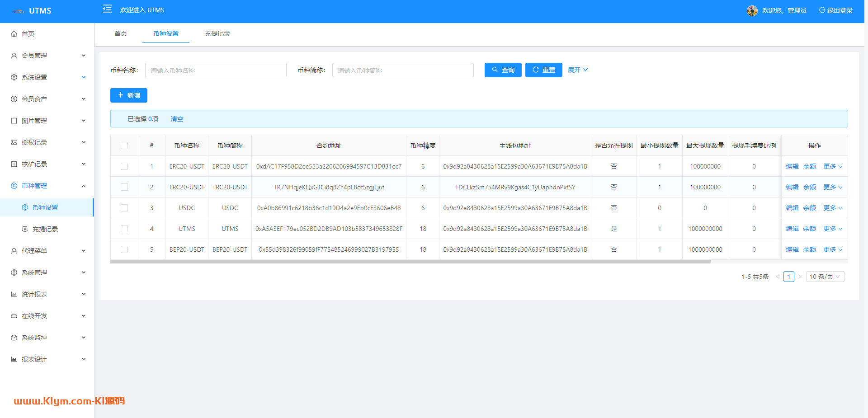Viewport: 868px width, 418px height.
Task: Click the 会员资产 coin icon
Action: pyautogui.click(x=14, y=99)
